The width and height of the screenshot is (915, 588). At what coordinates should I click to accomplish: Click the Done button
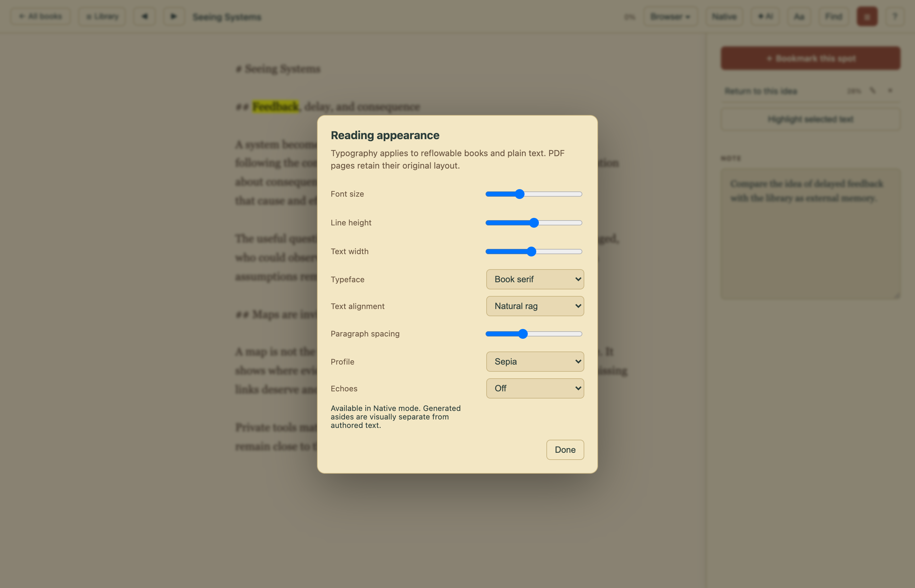(565, 449)
